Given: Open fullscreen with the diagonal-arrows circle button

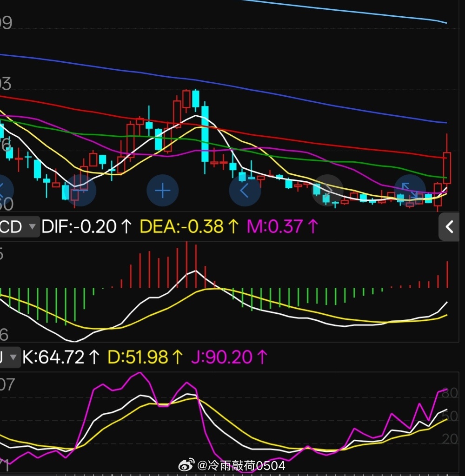Looking at the screenshot, I should [x=410, y=191].
